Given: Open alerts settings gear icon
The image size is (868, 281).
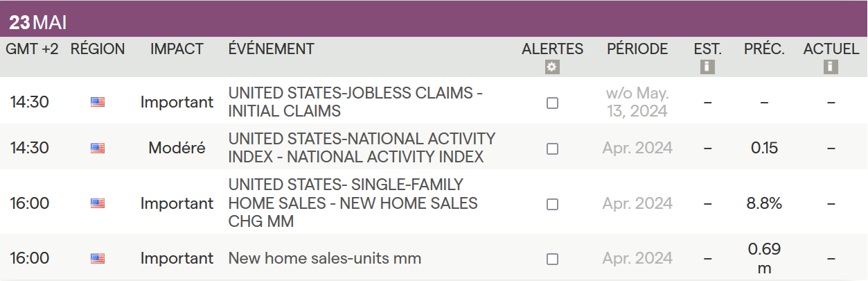Looking at the screenshot, I should pyautogui.click(x=552, y=67).
